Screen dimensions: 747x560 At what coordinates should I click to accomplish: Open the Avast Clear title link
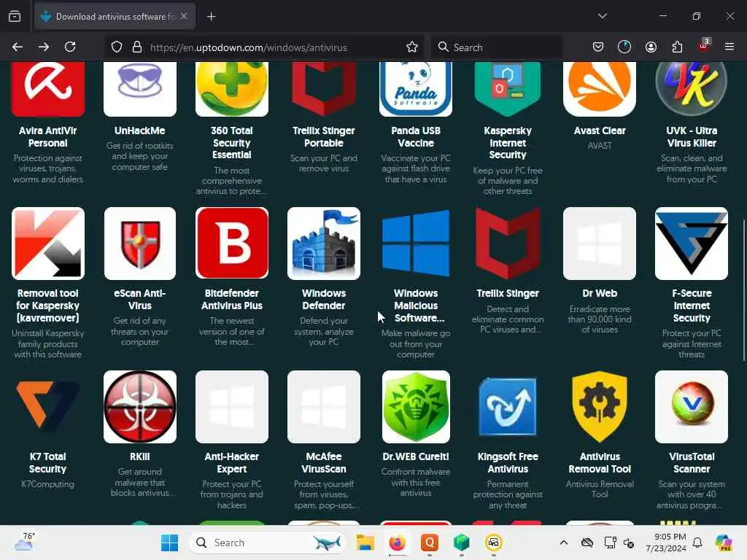[x=600, y=131]
